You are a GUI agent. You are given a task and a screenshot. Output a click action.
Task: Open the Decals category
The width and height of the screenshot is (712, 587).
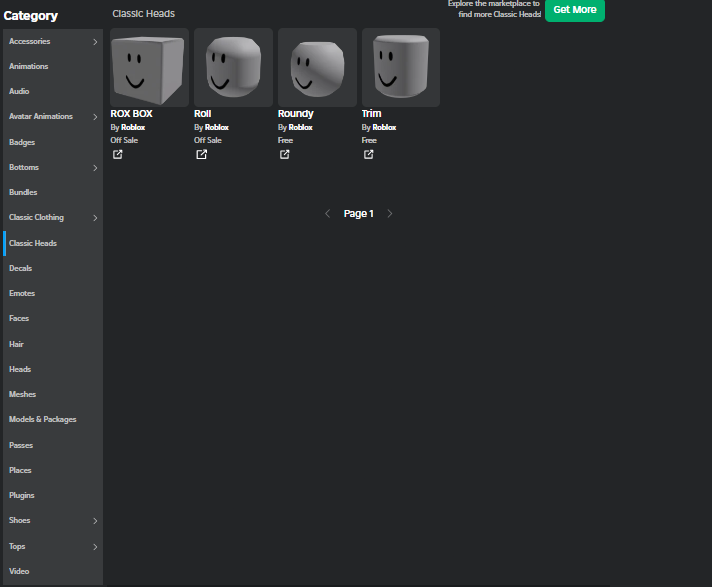click(x=53, y=268)
